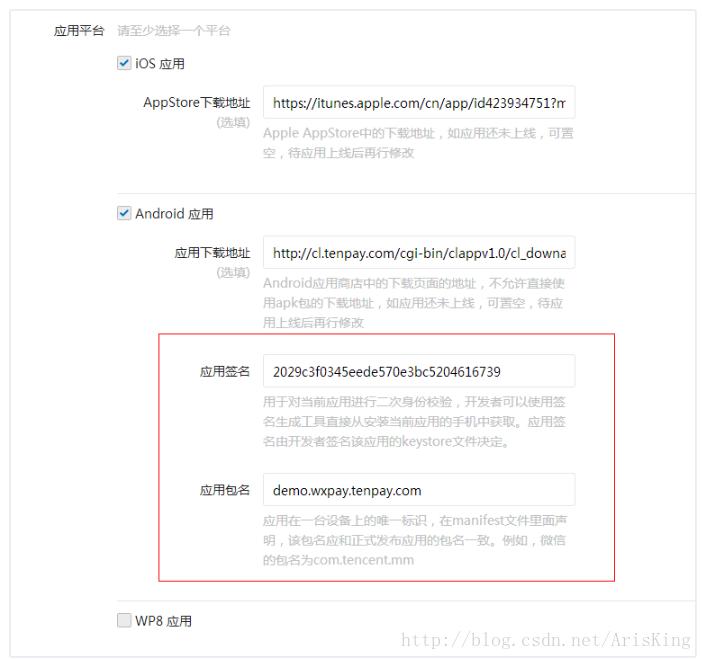This screenshot has width=702, height=660.
Task: Focus the 应用包名 input field
Action: (x=419, y=490)
